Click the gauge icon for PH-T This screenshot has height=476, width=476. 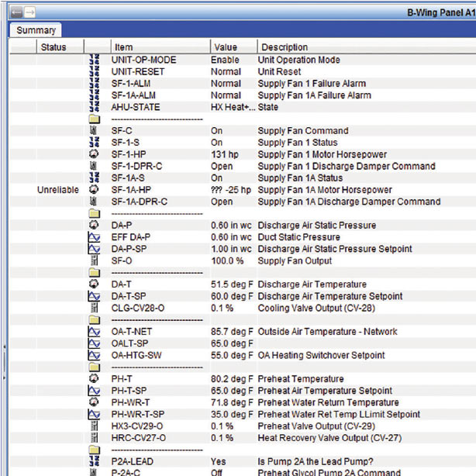coord(94,378)
